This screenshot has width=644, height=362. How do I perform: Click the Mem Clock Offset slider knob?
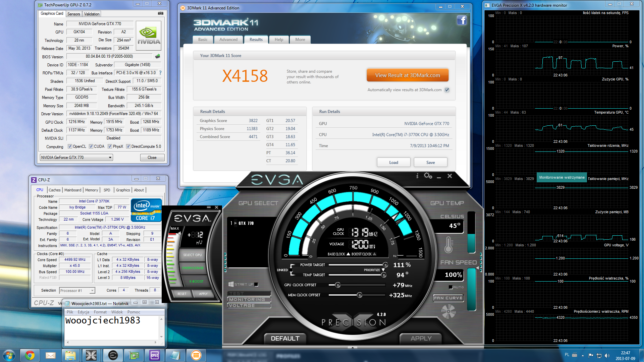pos(360,295)
